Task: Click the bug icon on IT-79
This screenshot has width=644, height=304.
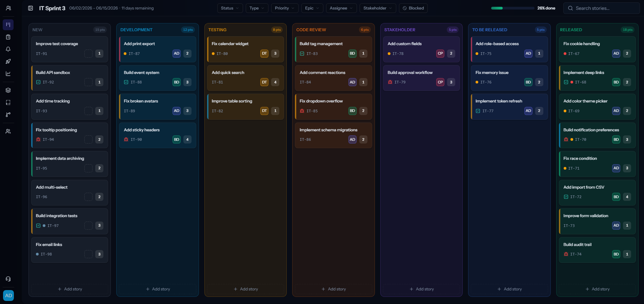Action: pyautogui.click(x=390, y=82)
